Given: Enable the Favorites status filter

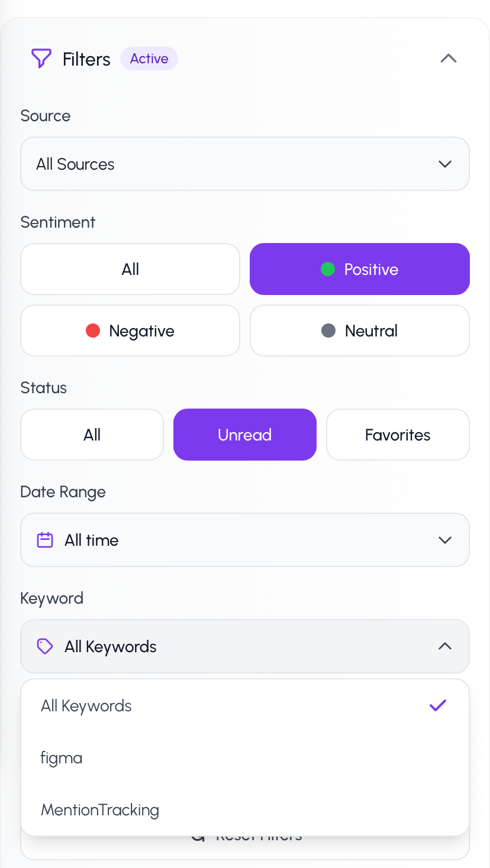Looking at the screenshot, I should point(398,435).
